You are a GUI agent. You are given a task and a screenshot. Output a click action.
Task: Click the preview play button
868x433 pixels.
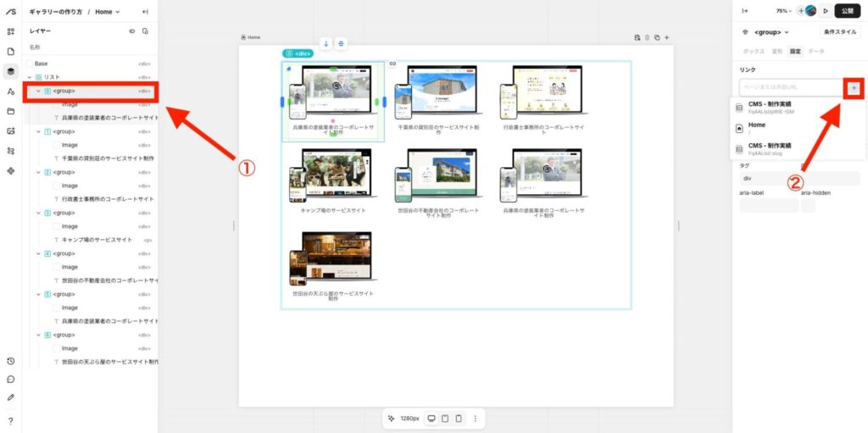pos(825,11)
